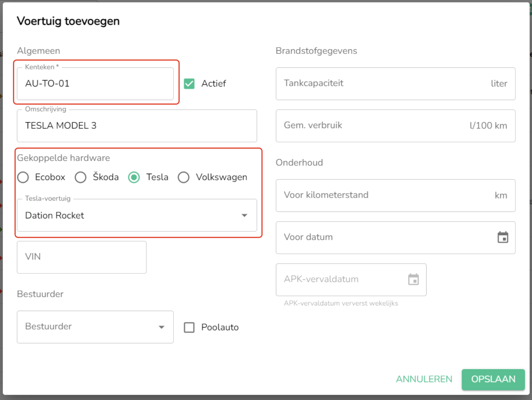The height and width of the screenshot is (400, 532).
Task: Enable the Poolauto checkbox
Action: [x=189, y=327]
